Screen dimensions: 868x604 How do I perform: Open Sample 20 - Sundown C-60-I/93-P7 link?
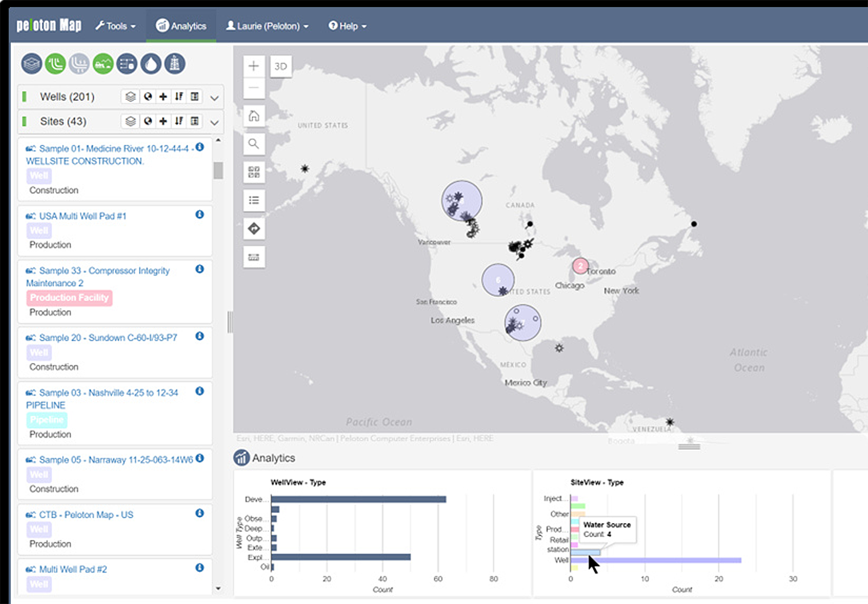click(108, 338)
